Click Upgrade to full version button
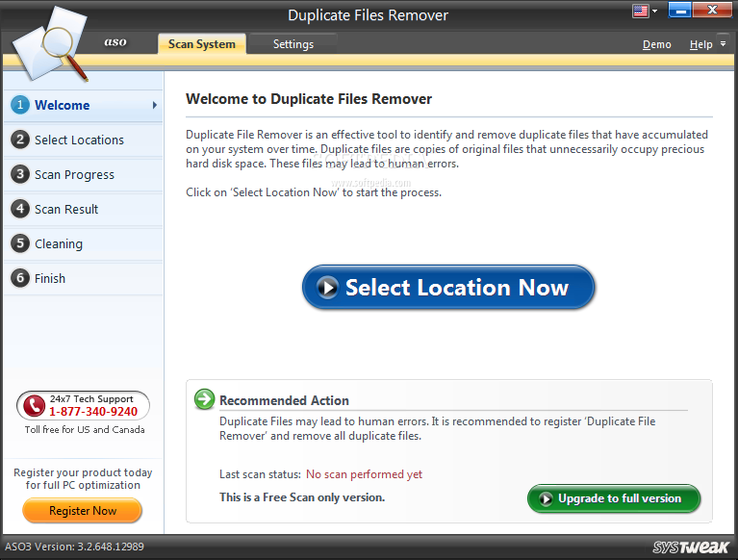Viewport: 738px width, 560px height. [614, 498]
